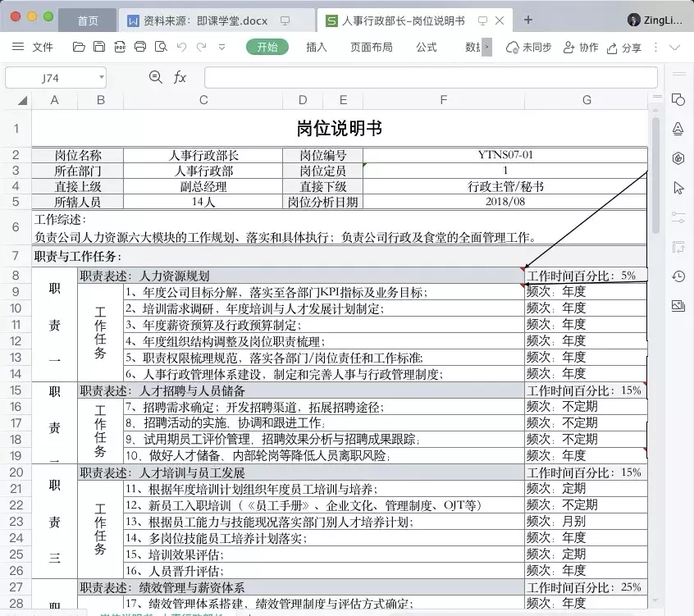Viewport: 694px width, 616px height.
Task: Click the 协作 collaborate button
Action: 581,48
